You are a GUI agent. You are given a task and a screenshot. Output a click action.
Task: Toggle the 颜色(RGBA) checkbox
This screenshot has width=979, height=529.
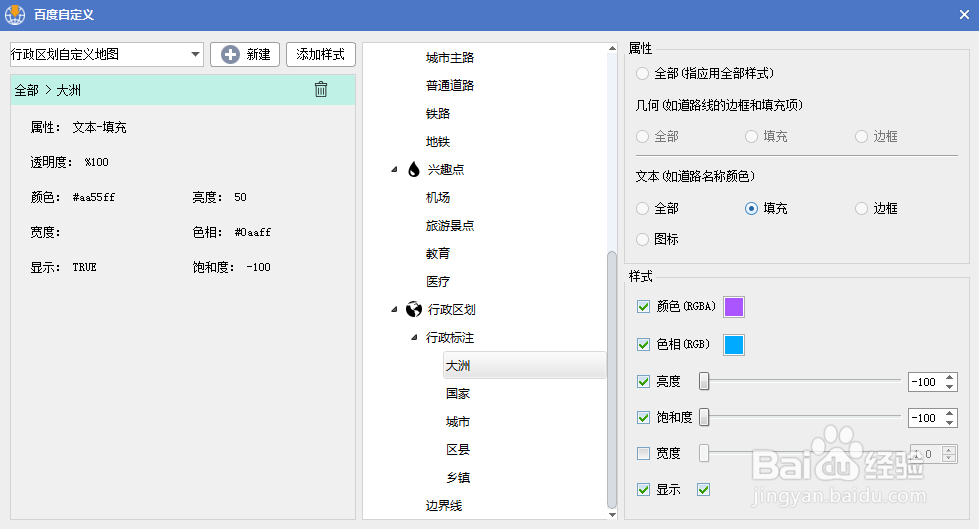coord(643,307)
